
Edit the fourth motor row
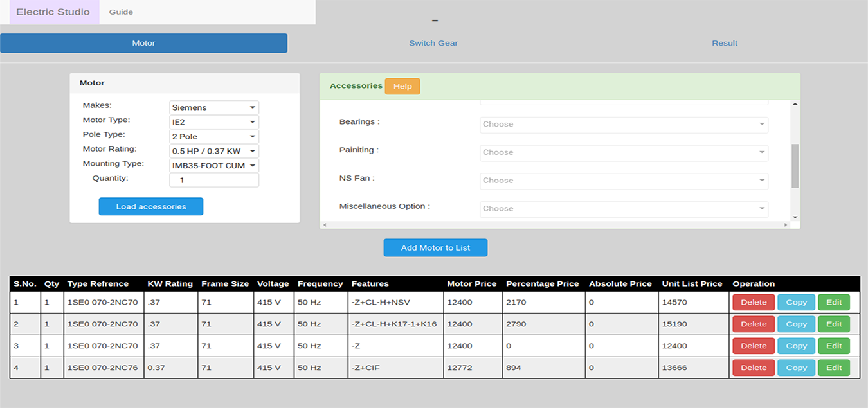point(834,368)
